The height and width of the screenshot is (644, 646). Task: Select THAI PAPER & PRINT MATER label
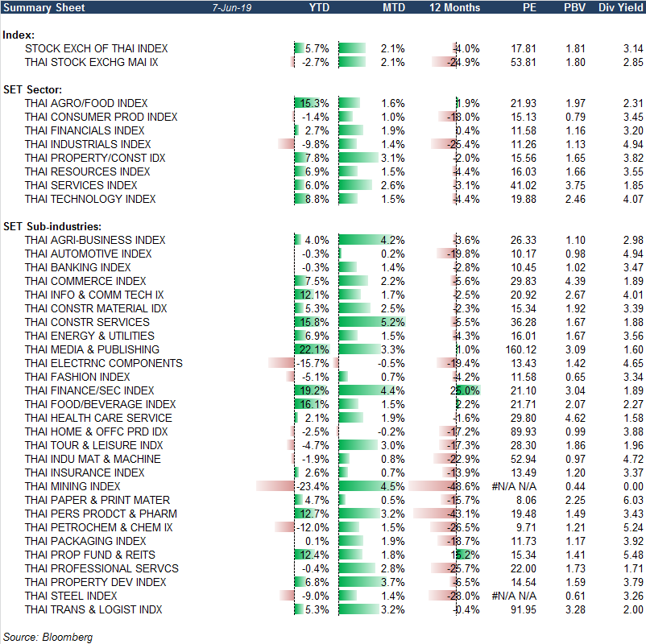(x=97, y=500)
